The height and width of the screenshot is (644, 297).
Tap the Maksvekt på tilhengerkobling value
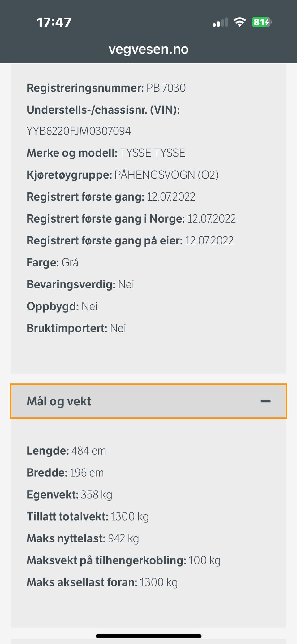coord(204,560)
